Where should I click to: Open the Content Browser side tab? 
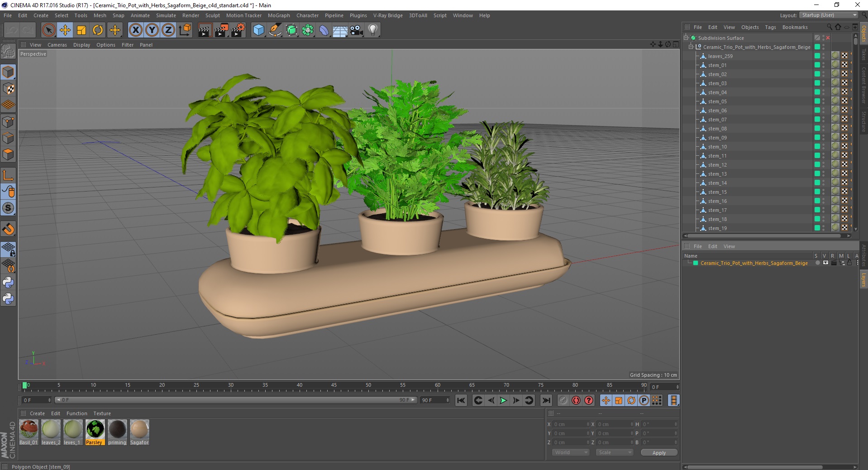pyautogui.click(x=863, y=86)
